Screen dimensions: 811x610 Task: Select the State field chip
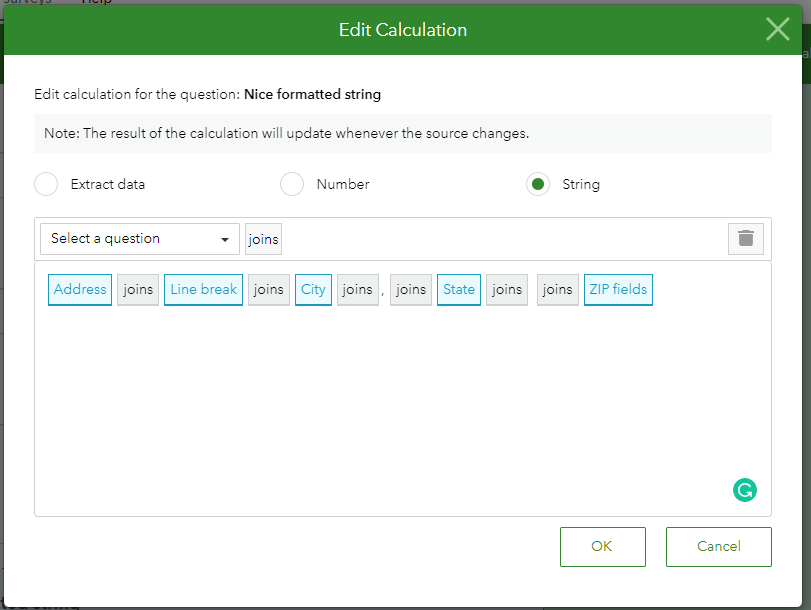click(458, 289)
